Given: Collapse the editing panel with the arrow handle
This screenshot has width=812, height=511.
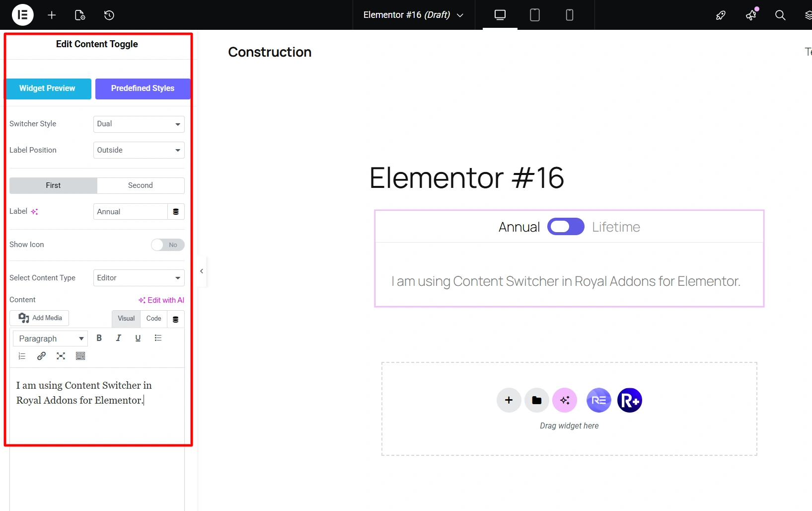Looking at the screenshot, I should [x=202, y=271].
